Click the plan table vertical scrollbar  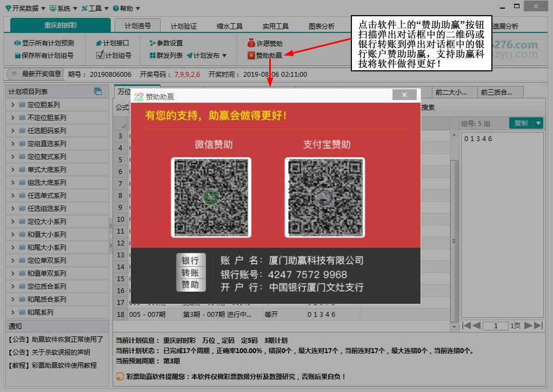pos(454,241)
